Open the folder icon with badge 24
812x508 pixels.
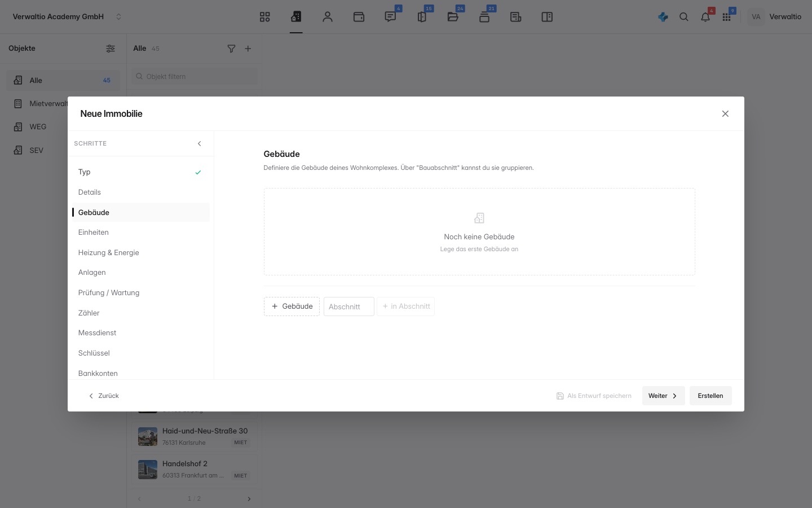click(453, 17)
